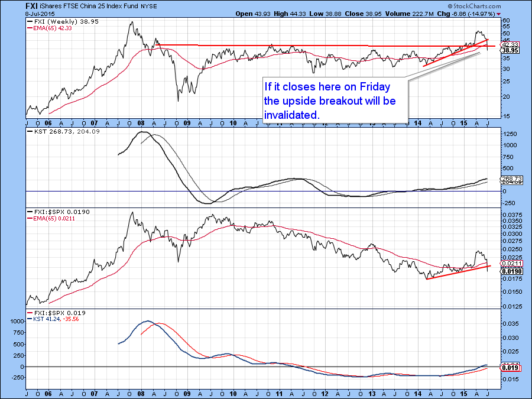Click the KST 41.24, -35.56 legend entry
This screenshot has width=532, height=399.
coord(53,319)
